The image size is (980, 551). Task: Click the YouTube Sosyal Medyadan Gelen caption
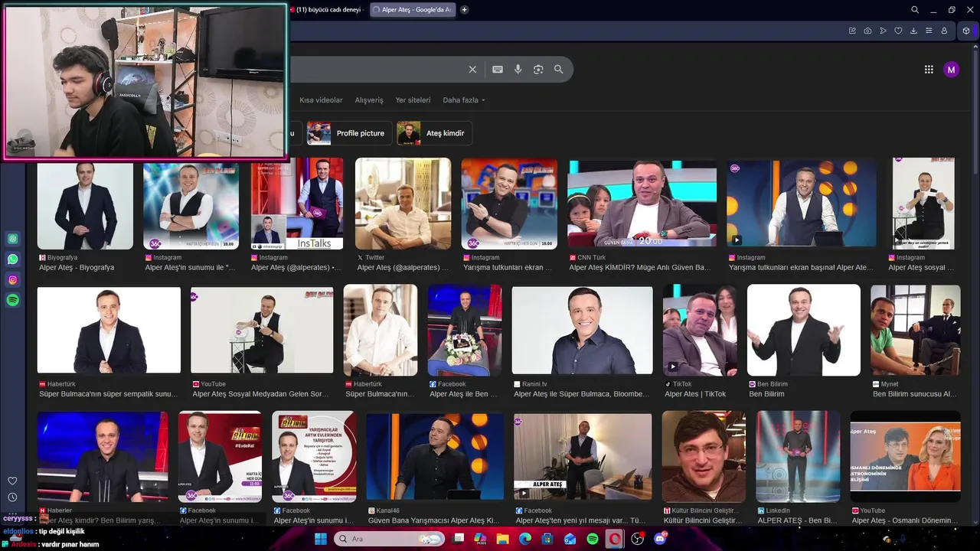tap(260, 394)
